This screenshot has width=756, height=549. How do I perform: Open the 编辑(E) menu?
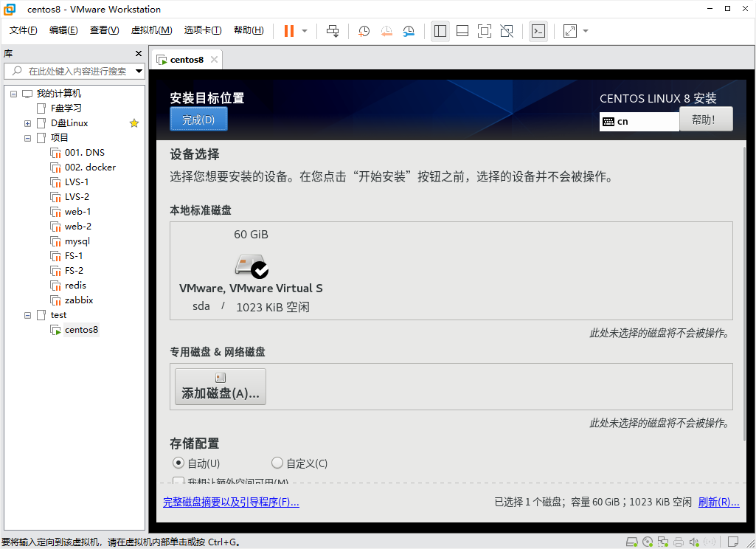click(x=63, y=30)
